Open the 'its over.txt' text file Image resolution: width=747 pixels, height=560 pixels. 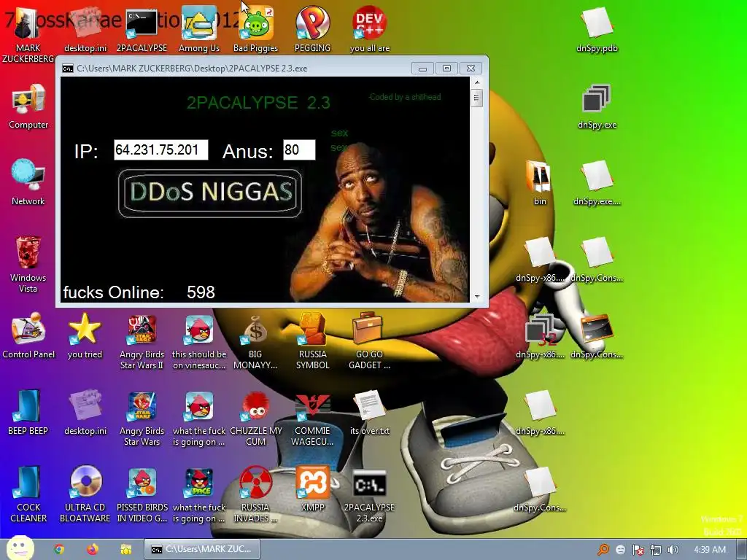[x=369, y=405]
